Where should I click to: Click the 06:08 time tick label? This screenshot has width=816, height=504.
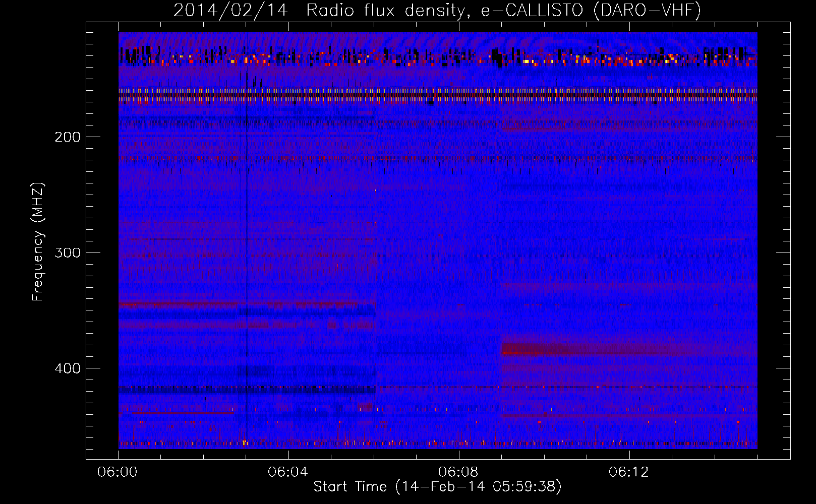click(x=458, y=472)
